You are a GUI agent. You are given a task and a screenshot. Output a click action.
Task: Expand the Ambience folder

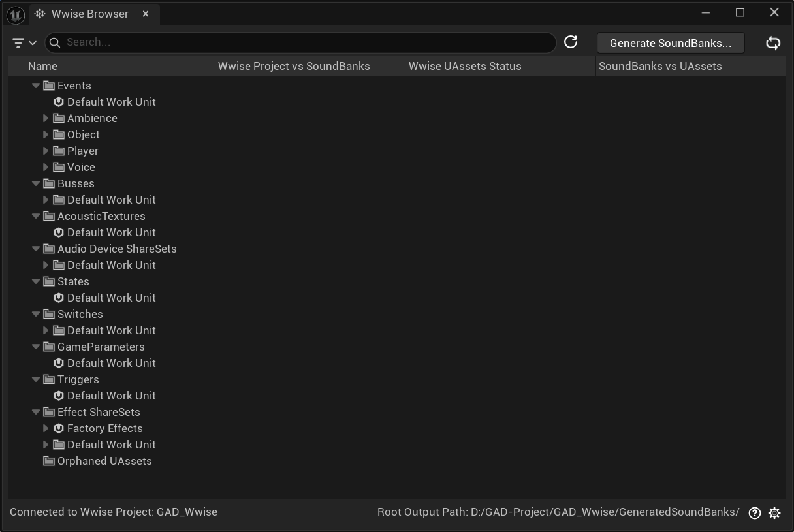pos(46,118)
